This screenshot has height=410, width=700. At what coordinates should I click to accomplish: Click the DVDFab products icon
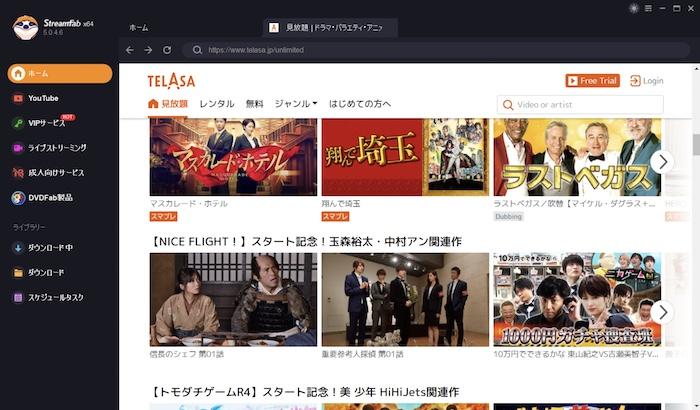click(x=18, y=197)
